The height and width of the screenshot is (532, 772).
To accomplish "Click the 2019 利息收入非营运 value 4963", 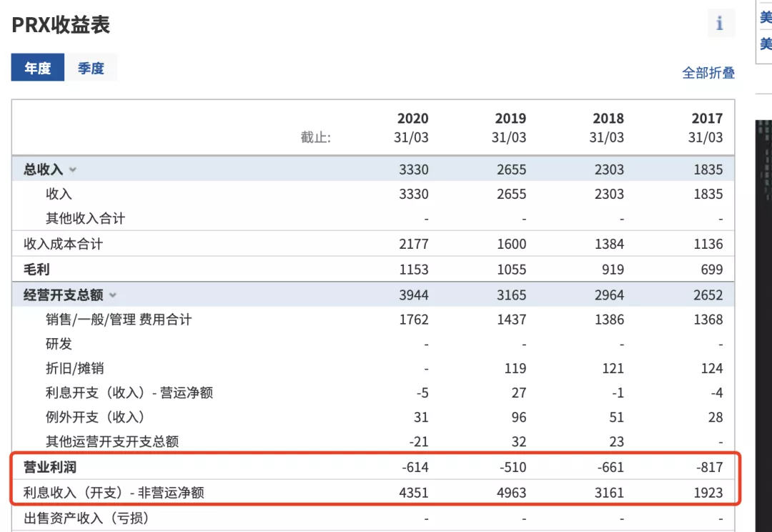I will 511,493.
